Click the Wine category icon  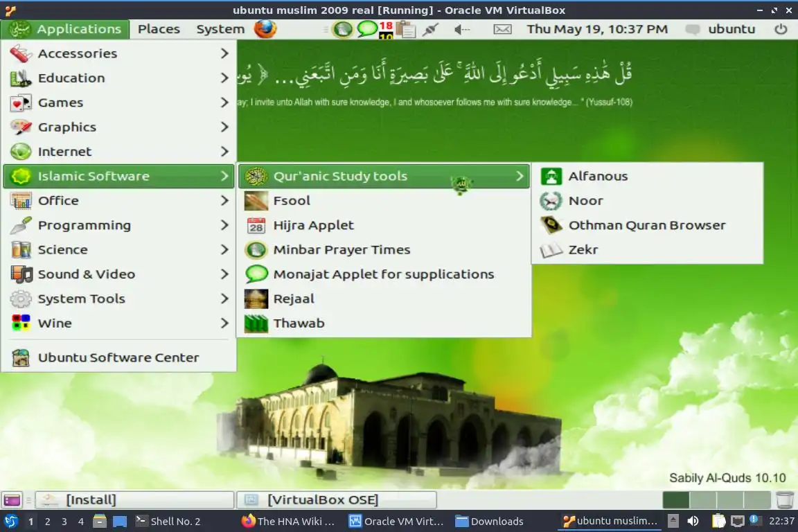(21, 323)
